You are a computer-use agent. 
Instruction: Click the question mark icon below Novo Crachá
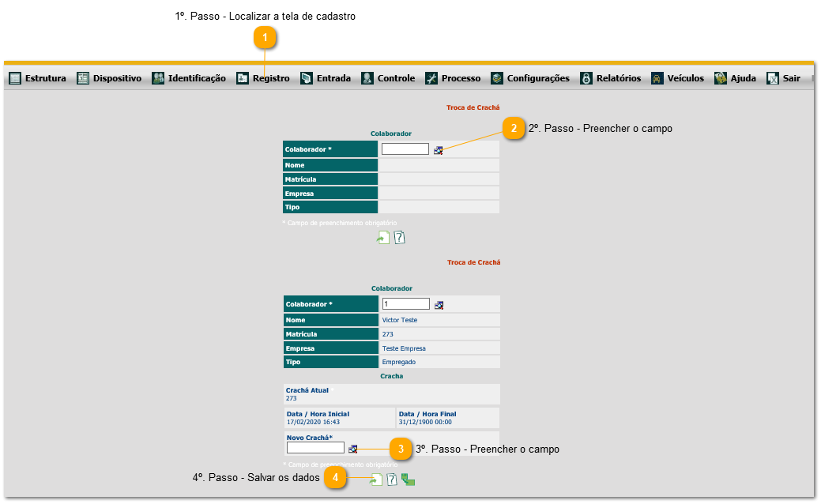pos(391,479)
